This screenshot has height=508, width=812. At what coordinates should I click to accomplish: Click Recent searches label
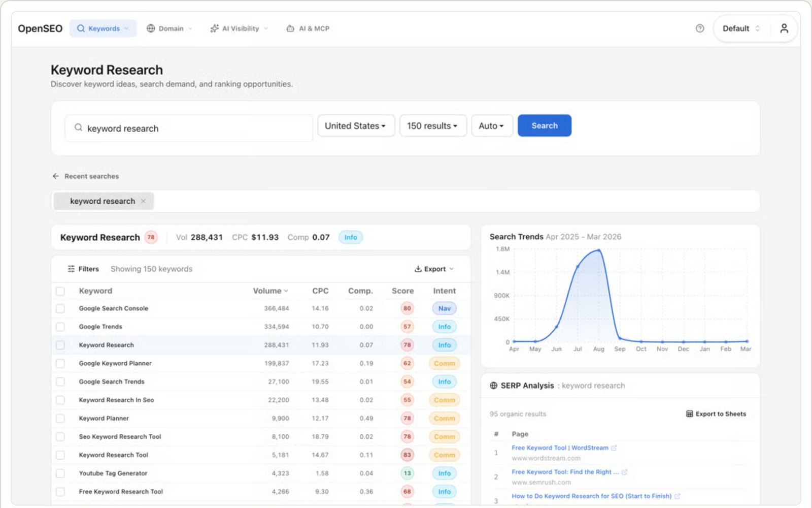click(91, 176)
